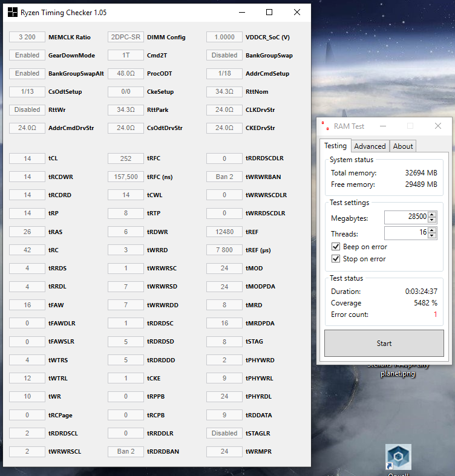
Task: Maximize the Ryzen Timing Checker window
Action: click(269, 13)
